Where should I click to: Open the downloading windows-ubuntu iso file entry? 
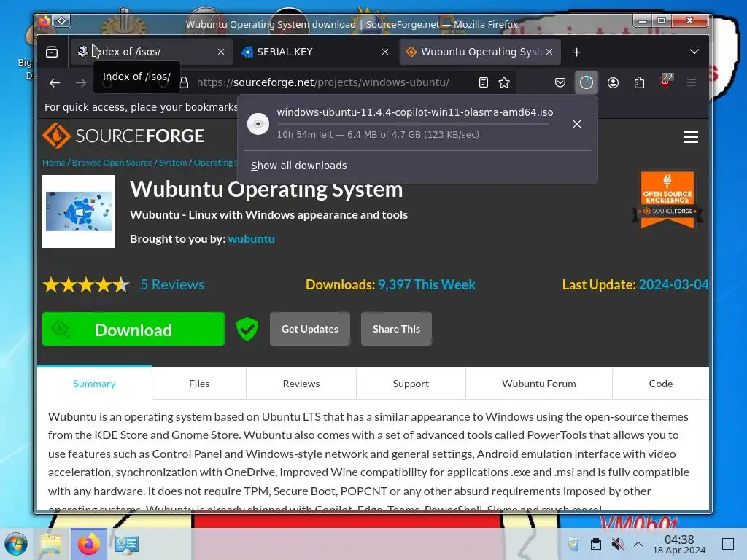click(403, 124)
